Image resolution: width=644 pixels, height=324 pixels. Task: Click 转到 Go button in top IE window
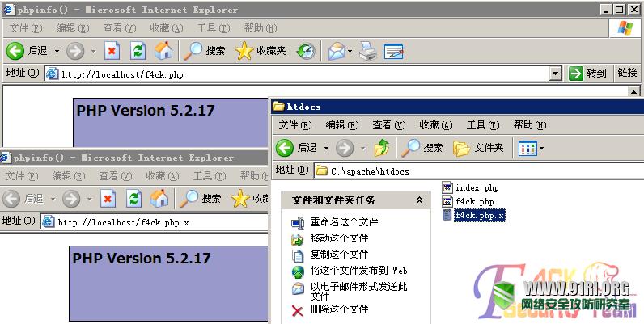pos(587,73)
